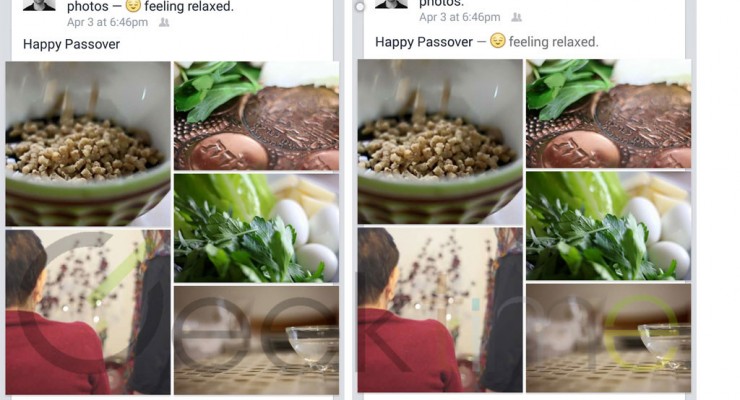Click 'feeling relaxed.' text in left post header
Image resolution: width=740 pixels, height=400 pixels.
point(189,7)
